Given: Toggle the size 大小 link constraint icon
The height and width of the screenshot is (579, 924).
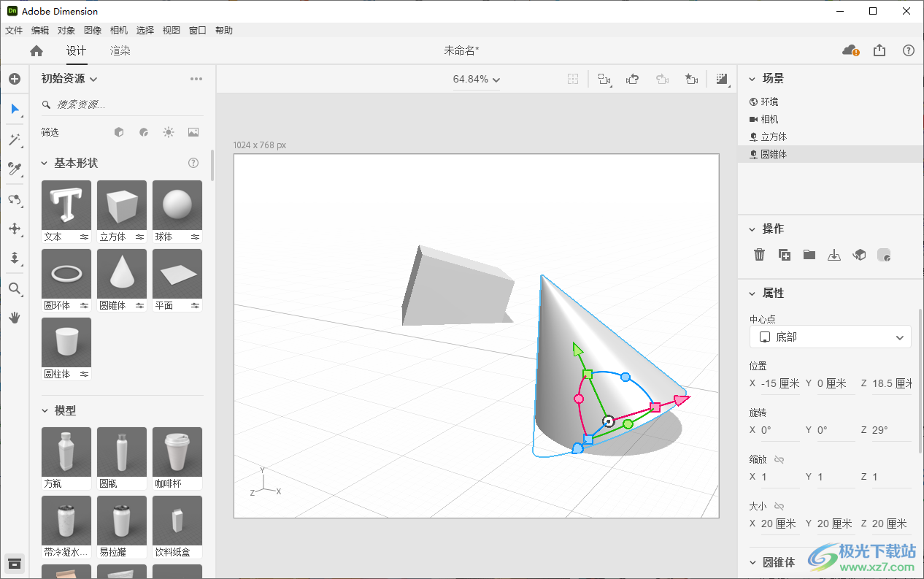Looking at the screenshot, I should tap(779, 506).
